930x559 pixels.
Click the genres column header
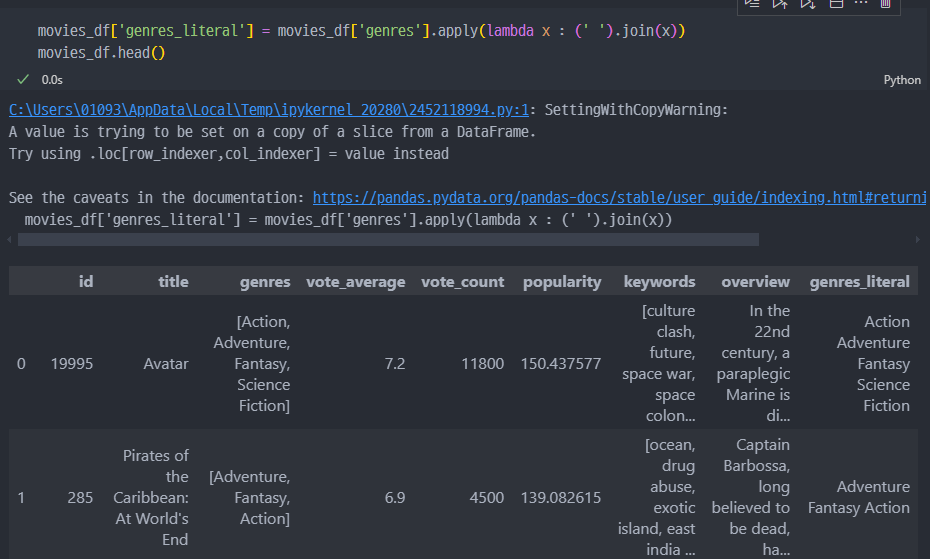point(265,282)
